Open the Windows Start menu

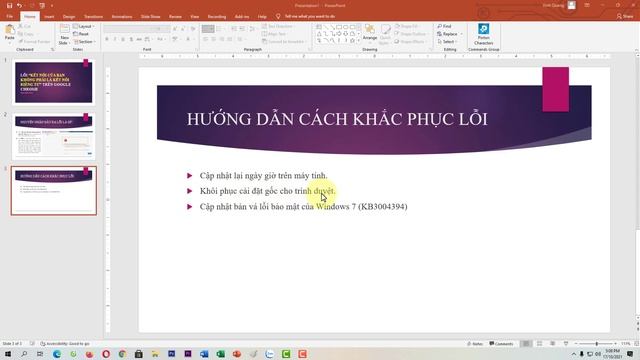[8, 354]
